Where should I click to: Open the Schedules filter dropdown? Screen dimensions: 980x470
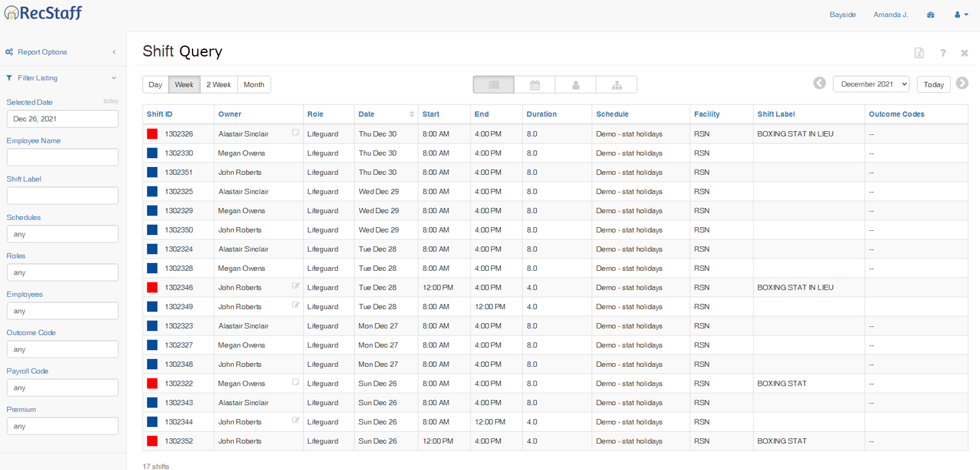(x=63, y=234)
